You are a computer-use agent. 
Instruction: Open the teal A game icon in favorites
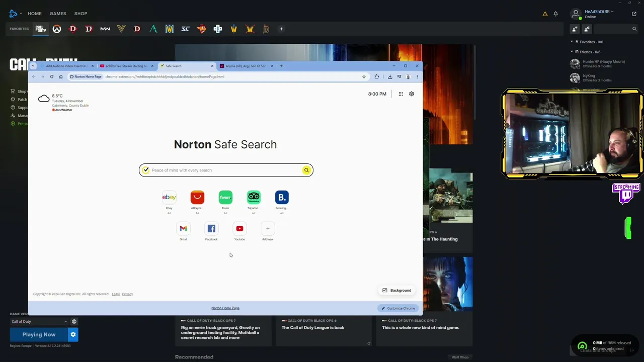153,29
